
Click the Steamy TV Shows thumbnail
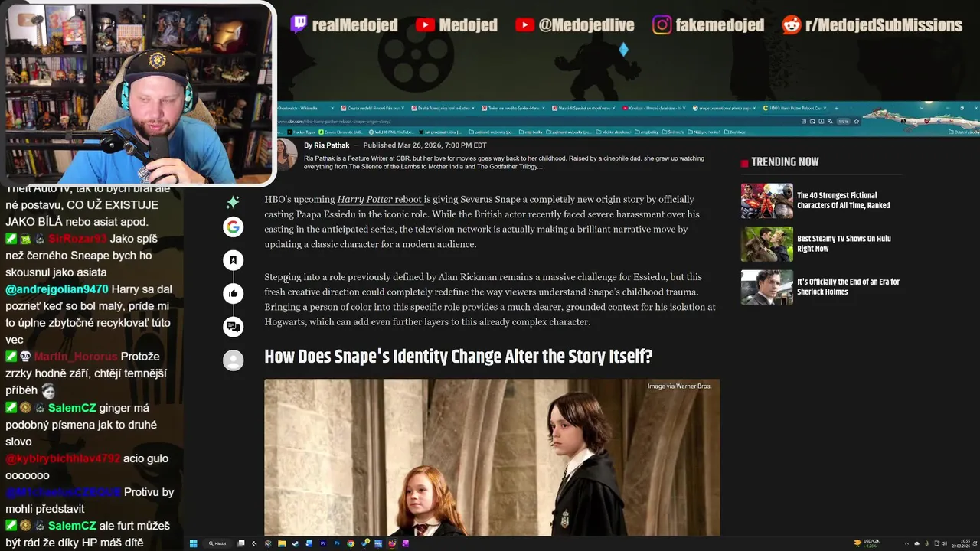pos(766,244)
